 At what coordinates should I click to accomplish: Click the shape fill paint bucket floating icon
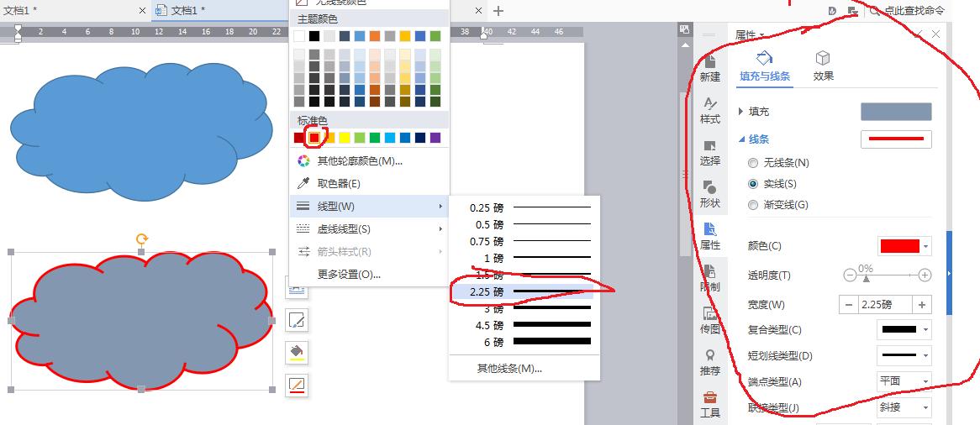click(x=297, y=353)
